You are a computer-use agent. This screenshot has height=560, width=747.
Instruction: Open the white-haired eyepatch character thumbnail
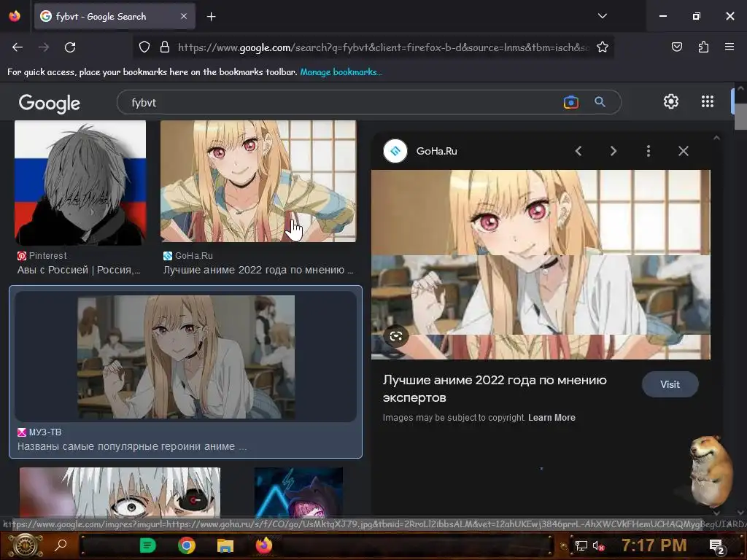(120, 492)
